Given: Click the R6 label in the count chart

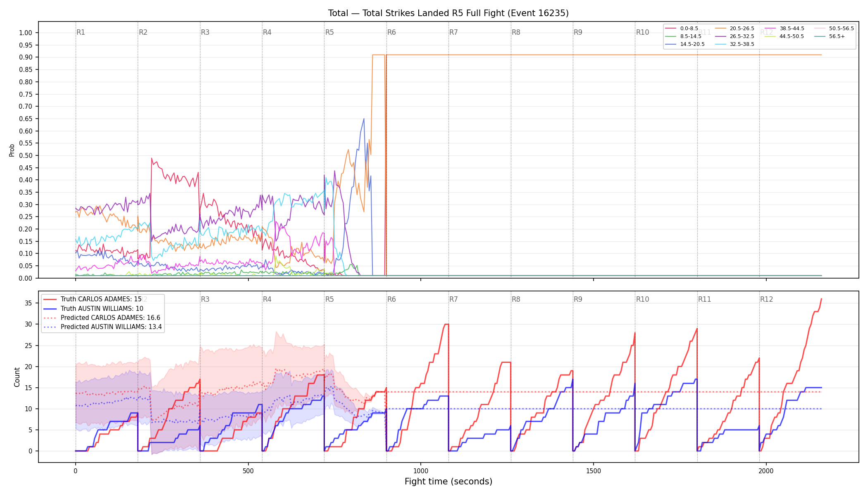Looking at the screenshot, I should tap(391, 299).
